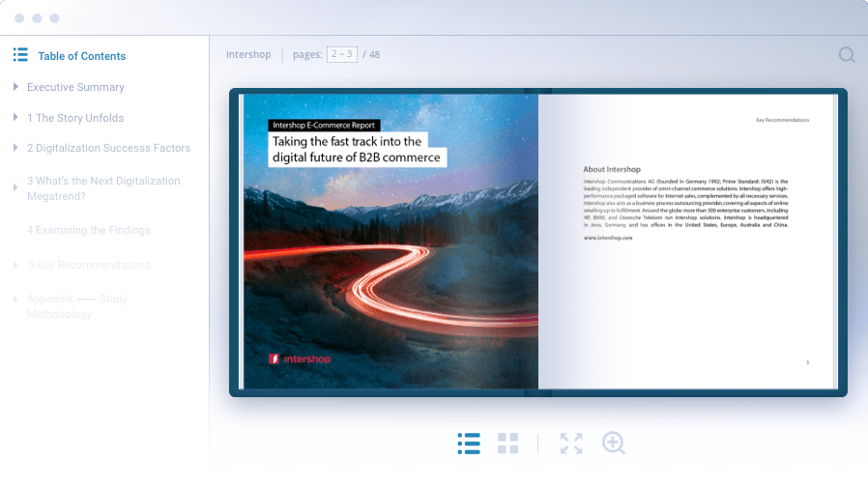
Task: Expand the 1 The Story Unfolds arrow
Action: coord(15,118)
